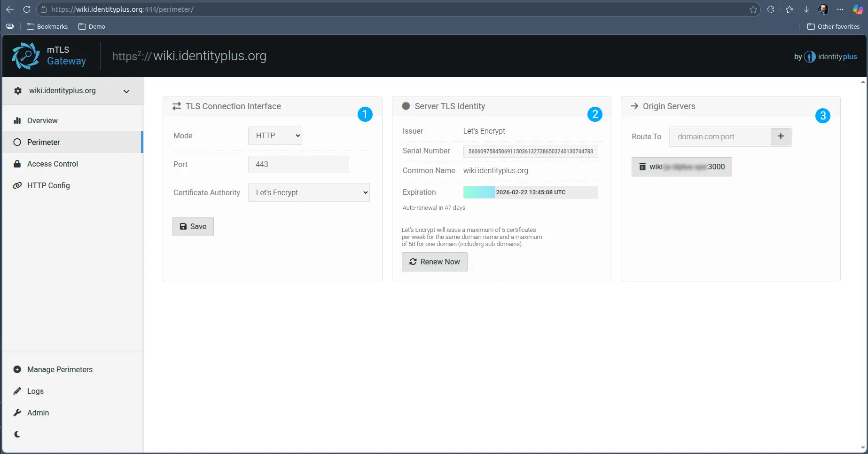The height and width of the screenshot is (454, 868).
Task: Add a new origin server with plus button
Action: pyautogui.click(x=780, y=136)
